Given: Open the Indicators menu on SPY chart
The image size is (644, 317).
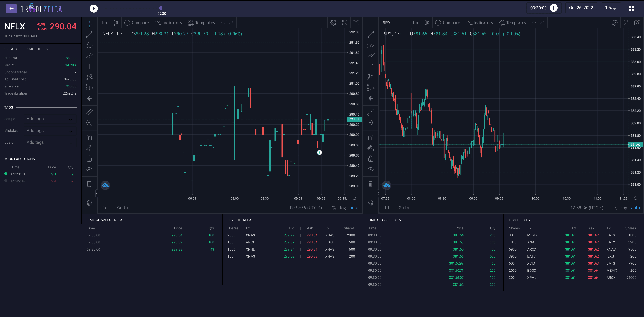Looking at the screenshot, I should (x=480, y=23).
